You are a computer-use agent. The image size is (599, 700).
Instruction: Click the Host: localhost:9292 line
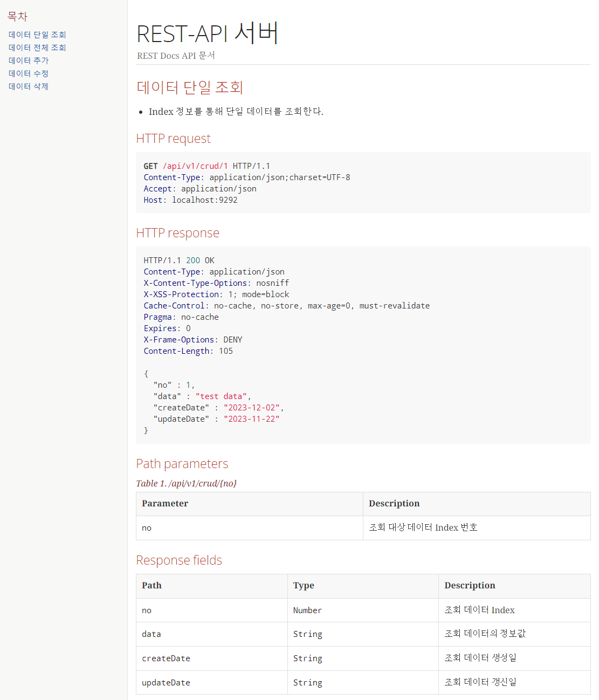point(190,200)
